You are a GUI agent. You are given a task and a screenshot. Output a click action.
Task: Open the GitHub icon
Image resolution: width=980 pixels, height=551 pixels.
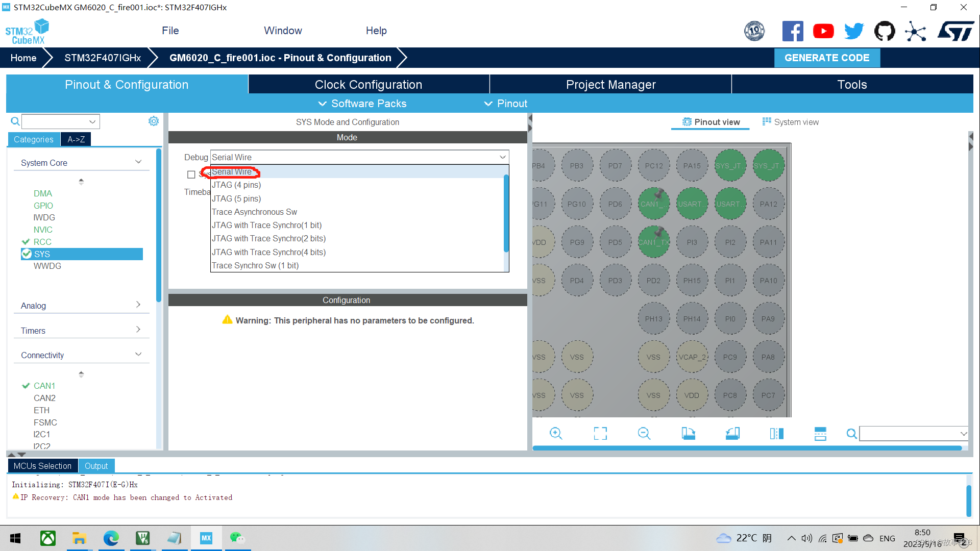885,31
